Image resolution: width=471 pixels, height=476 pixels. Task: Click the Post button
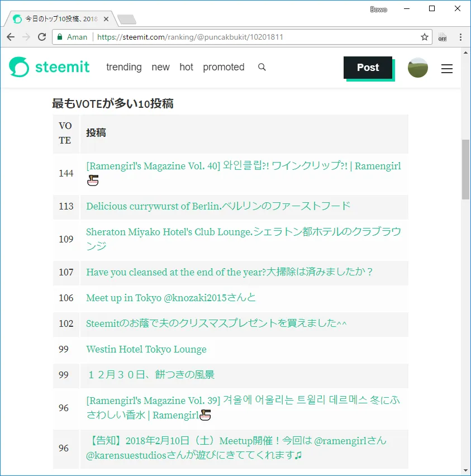(368, 68)
